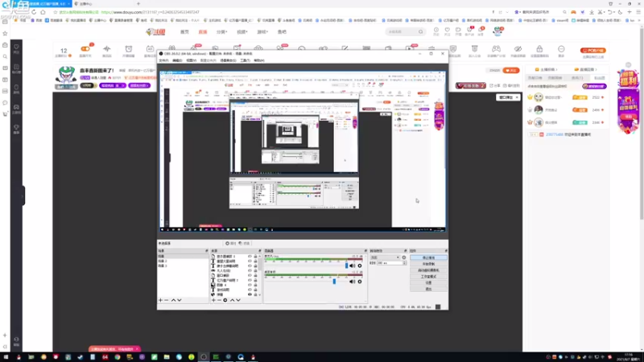644x362 pixels.
Task: Click the gamepad icon in Douyu streamer toolbar
Action: pos(496,49)
